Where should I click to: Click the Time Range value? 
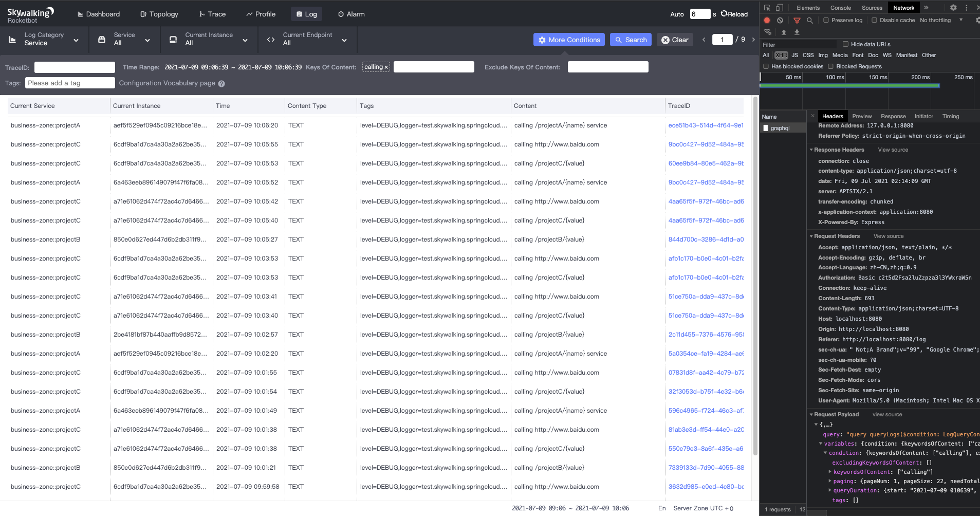[x=233, y=67]
